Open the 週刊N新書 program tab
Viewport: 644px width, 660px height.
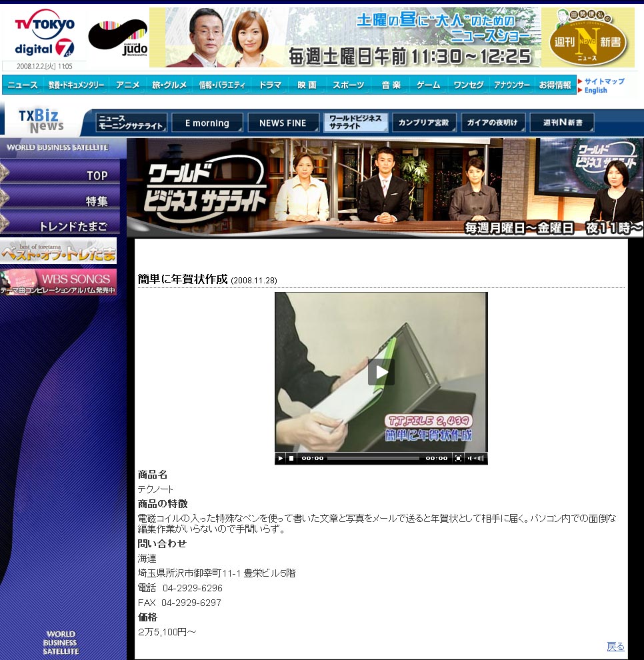click(562, 123)
